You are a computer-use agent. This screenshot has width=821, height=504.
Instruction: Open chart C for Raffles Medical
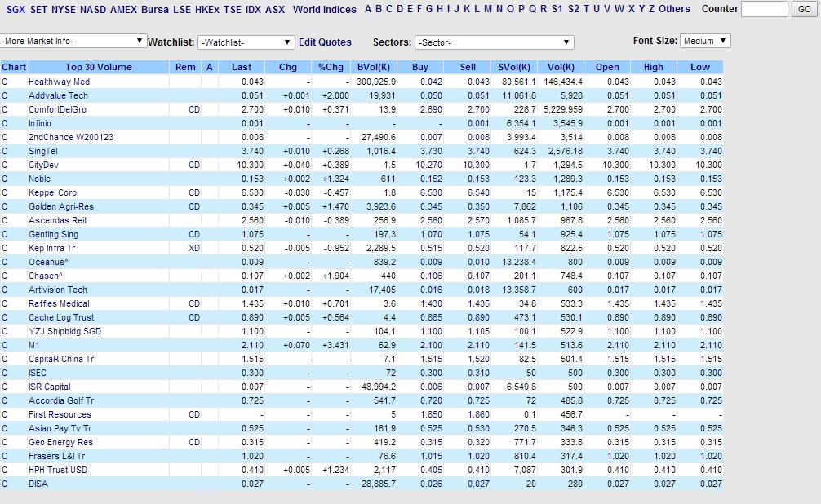pos(5,303)
